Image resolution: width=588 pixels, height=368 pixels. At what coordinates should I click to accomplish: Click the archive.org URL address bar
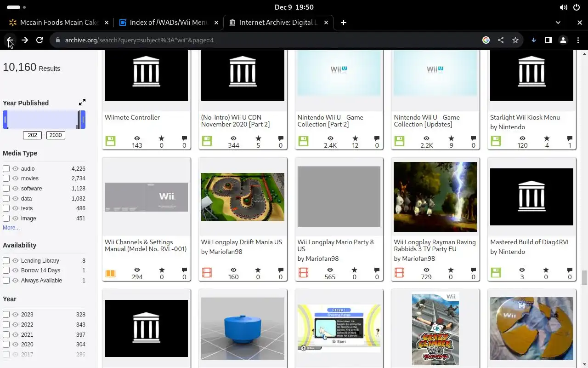tap(271, 40)
